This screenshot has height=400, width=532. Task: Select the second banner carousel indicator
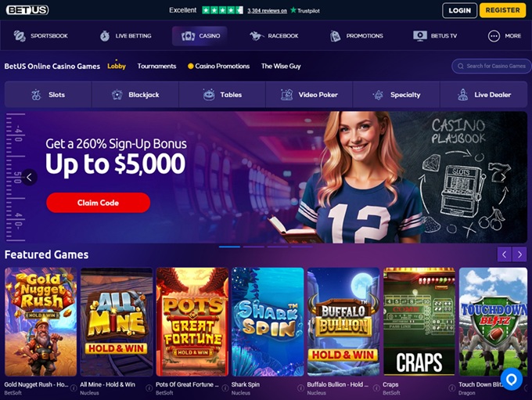tap(253, 247)
